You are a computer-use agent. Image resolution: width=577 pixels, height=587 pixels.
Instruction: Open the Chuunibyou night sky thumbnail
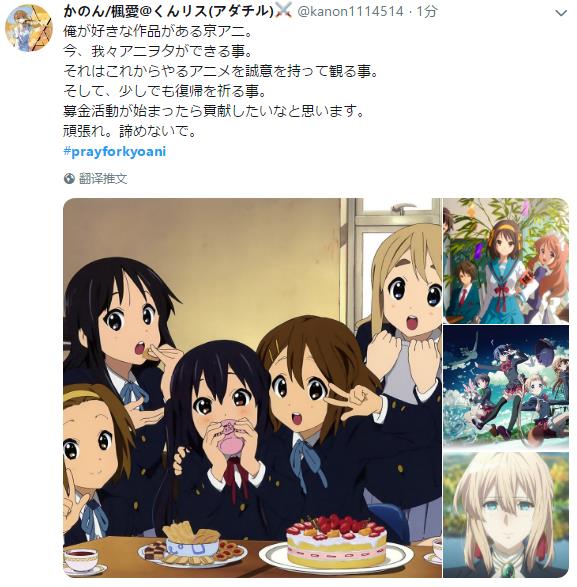(x=506, y=387)
